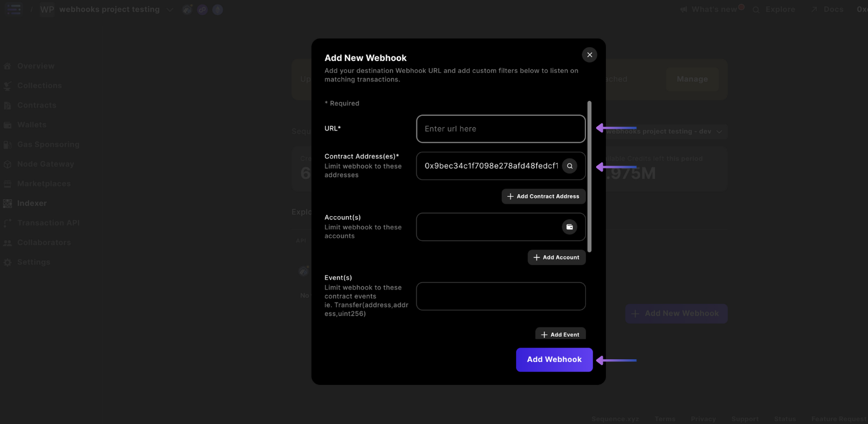Click the dialog's vertical scrollbar
Screen dimensions: 868x424
[x=589, y=176]
